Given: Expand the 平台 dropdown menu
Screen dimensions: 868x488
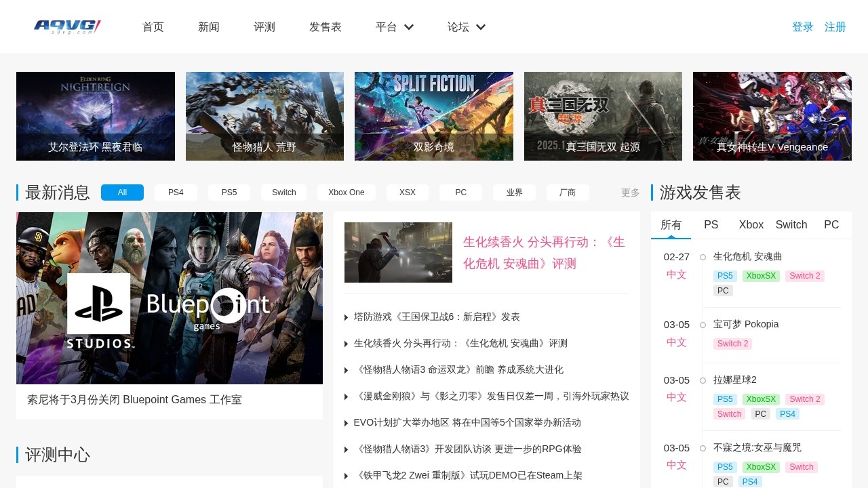Looking at the screenshot, I should pos(394,27).
